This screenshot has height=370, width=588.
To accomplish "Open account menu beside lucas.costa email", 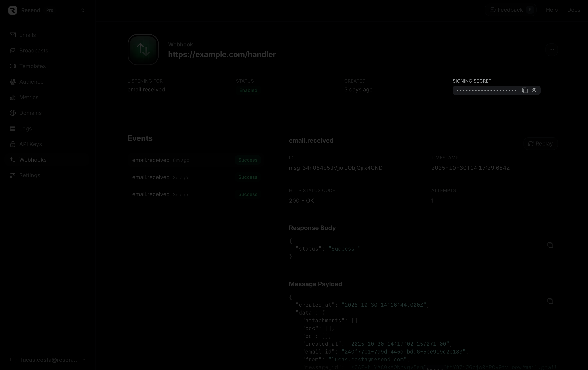I will point(83,360).
